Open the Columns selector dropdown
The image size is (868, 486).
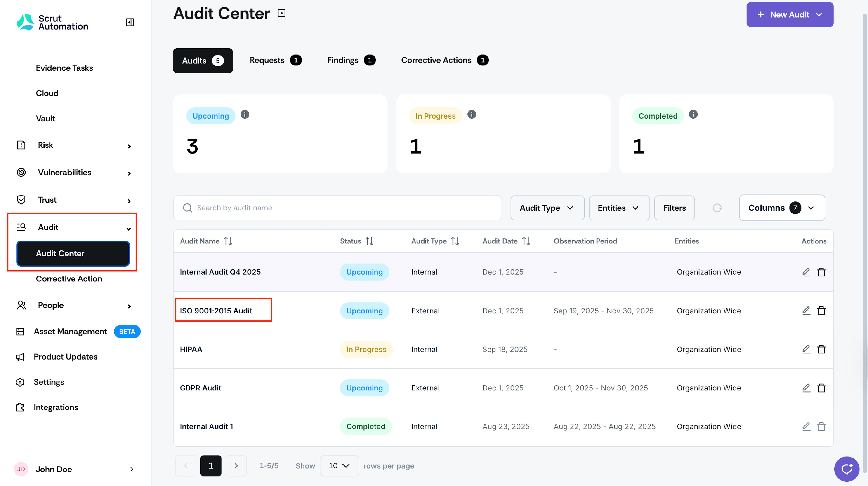point(782,208)
